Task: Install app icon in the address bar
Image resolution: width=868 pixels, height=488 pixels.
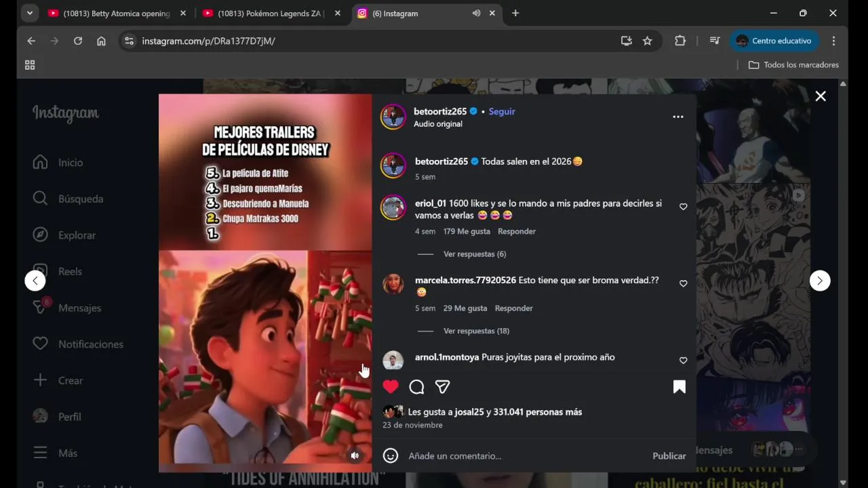Action: (627, 41)
